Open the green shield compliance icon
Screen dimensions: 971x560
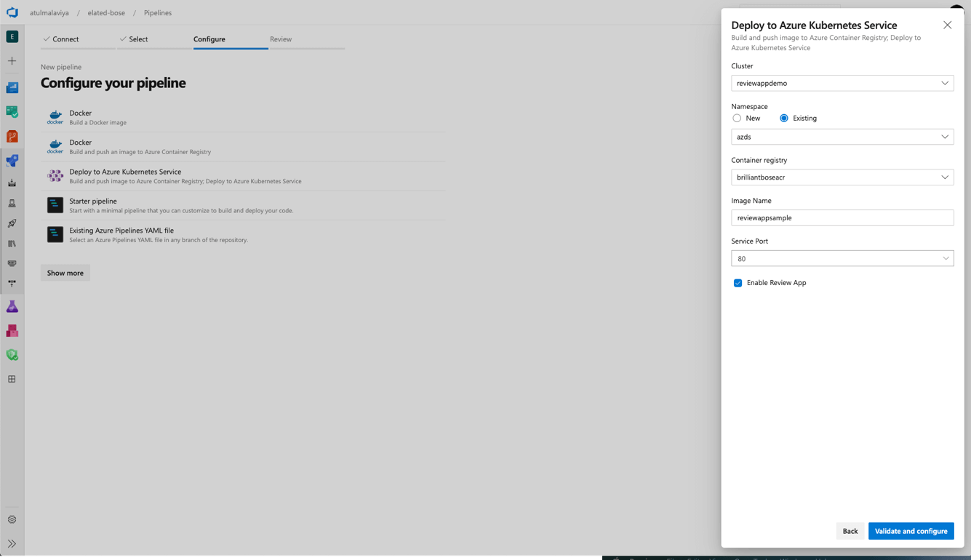[12, 355]
